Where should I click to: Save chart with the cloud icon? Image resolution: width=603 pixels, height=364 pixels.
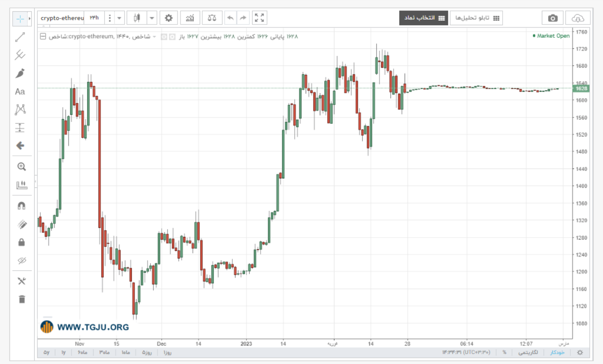tap(578, 18)
